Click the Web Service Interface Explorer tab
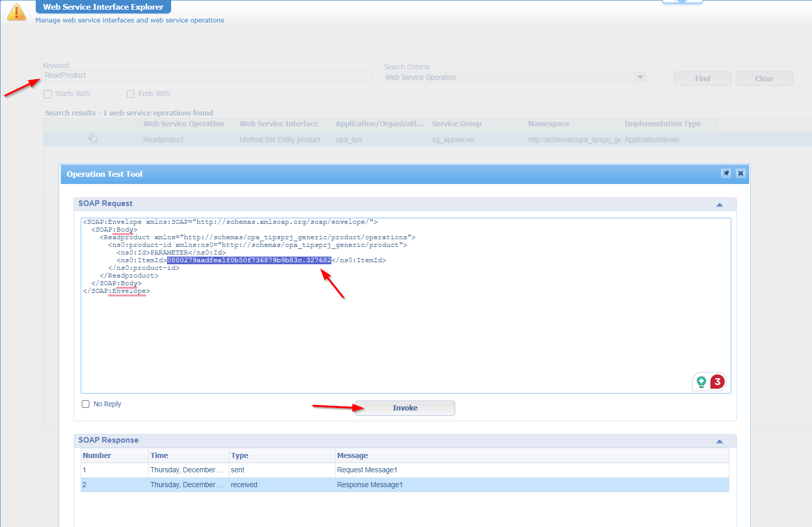 point(103,7)
